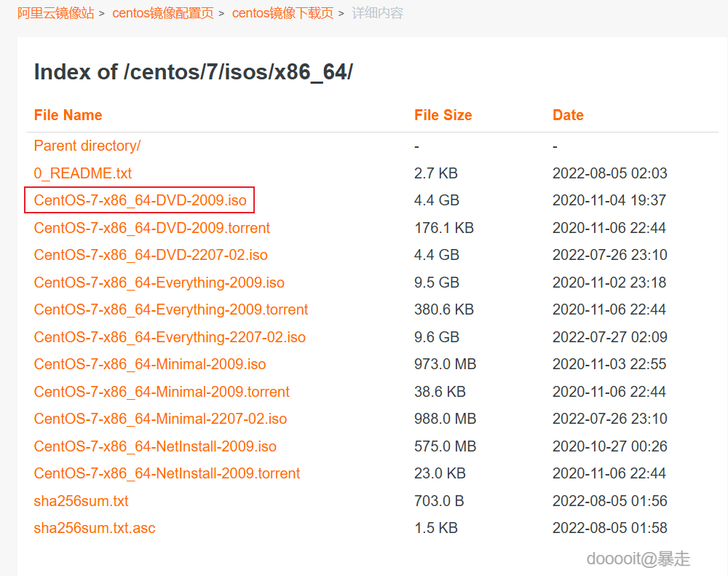Image resolution: width=728 pixels, height=576 pixels.
Task: Download CentOS-7-x86_64-NetInstall-2009.iso
Action: point(155,446)
